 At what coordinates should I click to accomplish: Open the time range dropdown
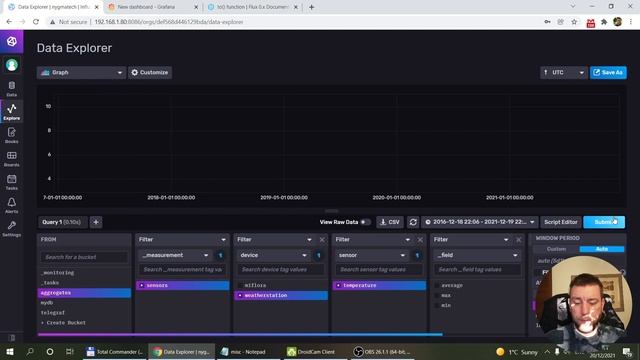click(480, 222)
